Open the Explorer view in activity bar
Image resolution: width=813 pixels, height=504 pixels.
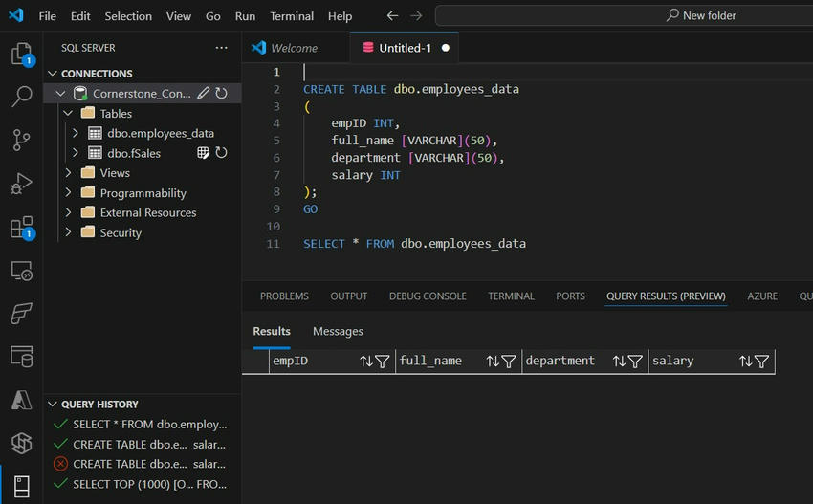(x=21, y=55)
